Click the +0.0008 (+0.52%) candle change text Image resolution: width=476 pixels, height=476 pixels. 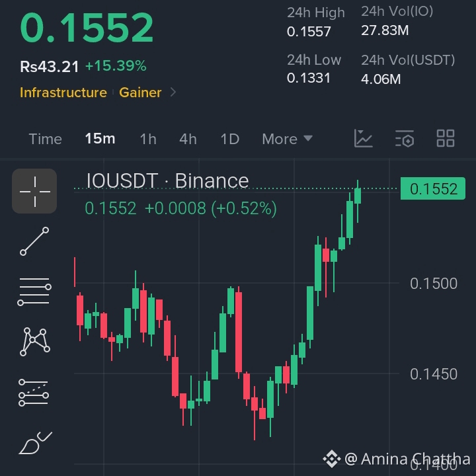pos(211,208)
